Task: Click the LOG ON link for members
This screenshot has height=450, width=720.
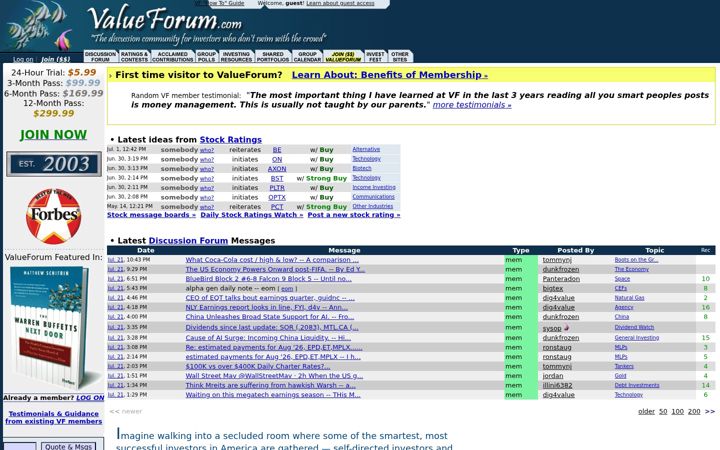Action: [90, 398]
